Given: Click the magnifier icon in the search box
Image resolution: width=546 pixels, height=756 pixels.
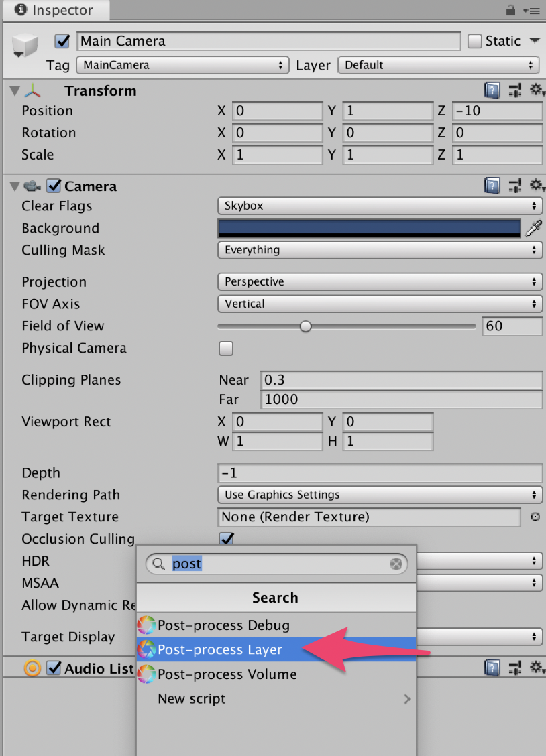Looking at the screenshot, I should 158,564.
